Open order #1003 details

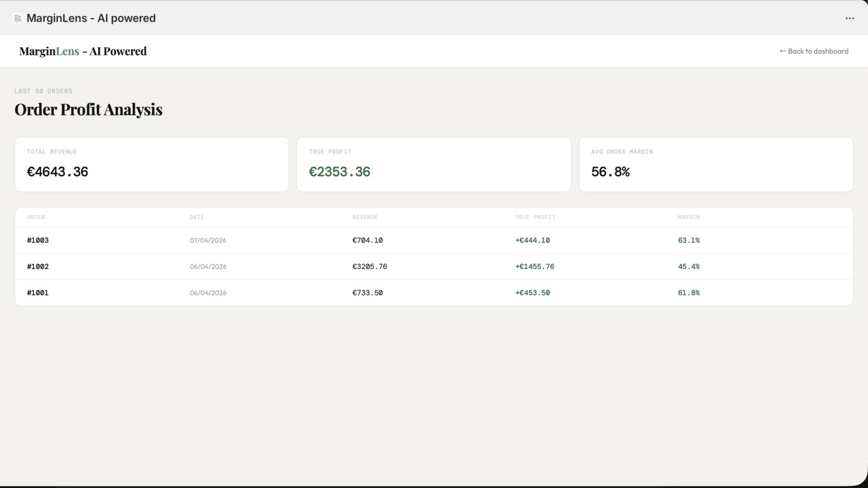point(37,240)
